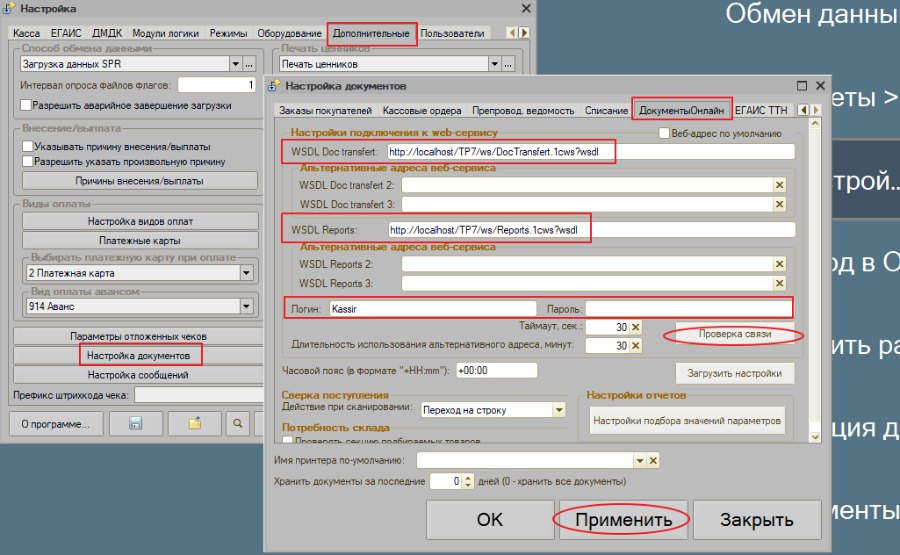Open Настройка видов оплат
This screenshot has width=900, height=555.
140,221
